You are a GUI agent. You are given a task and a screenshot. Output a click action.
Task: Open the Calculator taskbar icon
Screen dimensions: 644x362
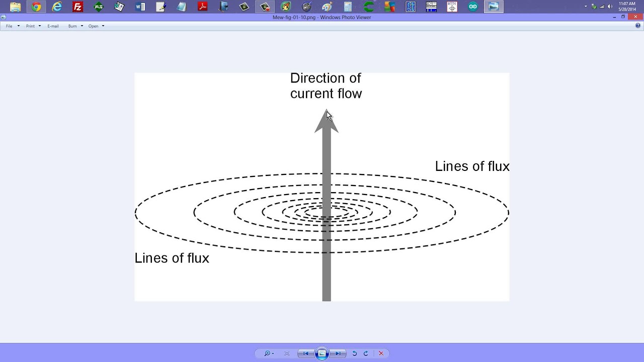[348, 7]
